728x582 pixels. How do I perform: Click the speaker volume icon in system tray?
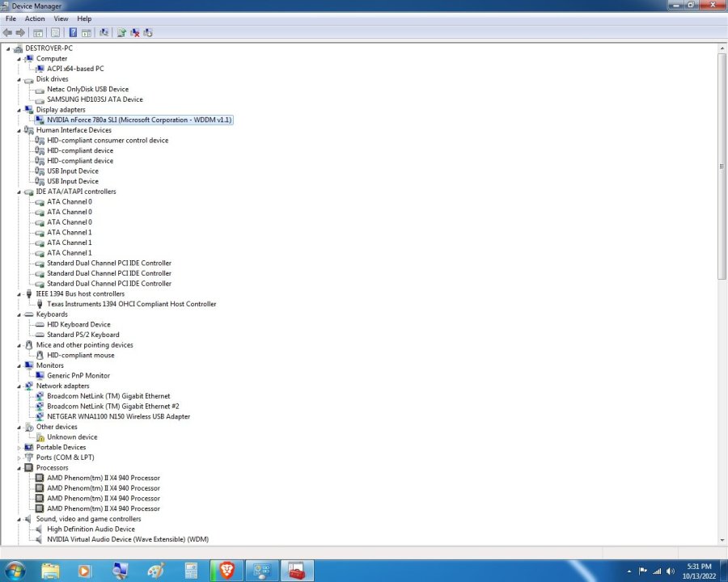tap(670, 571)
